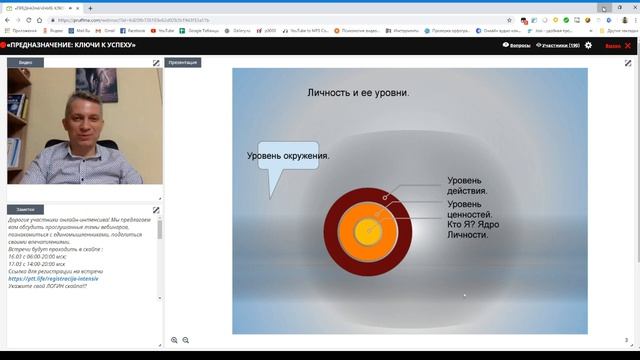Screen dimensions: 640x360
Task: Open the Mail.Ru bookmark
Action: [79, 31]
